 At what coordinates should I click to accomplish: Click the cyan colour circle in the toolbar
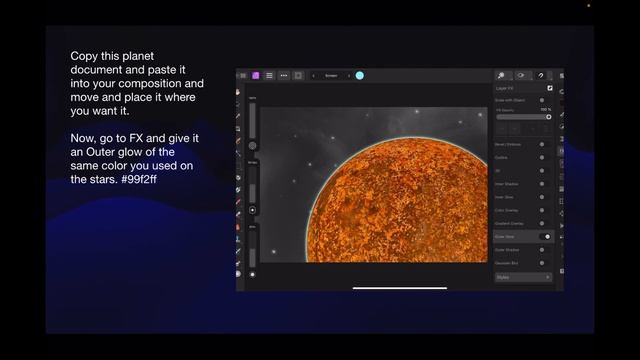360,76
